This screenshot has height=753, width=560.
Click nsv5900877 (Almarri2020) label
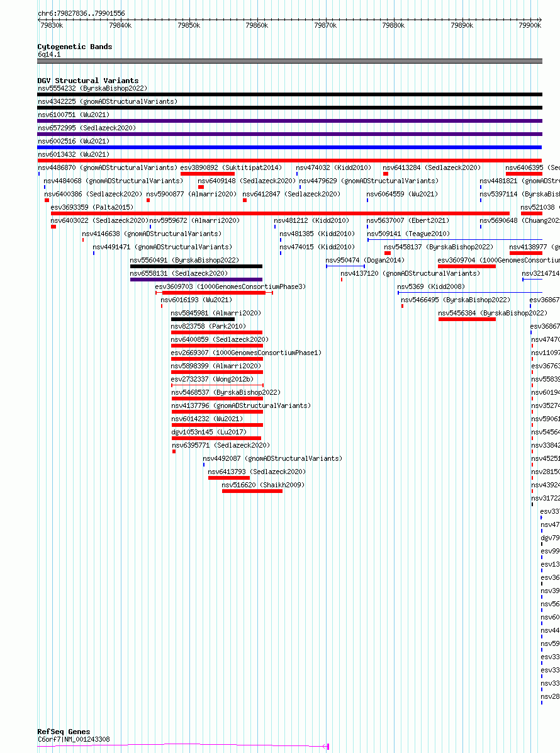click(x=191, y=194)
